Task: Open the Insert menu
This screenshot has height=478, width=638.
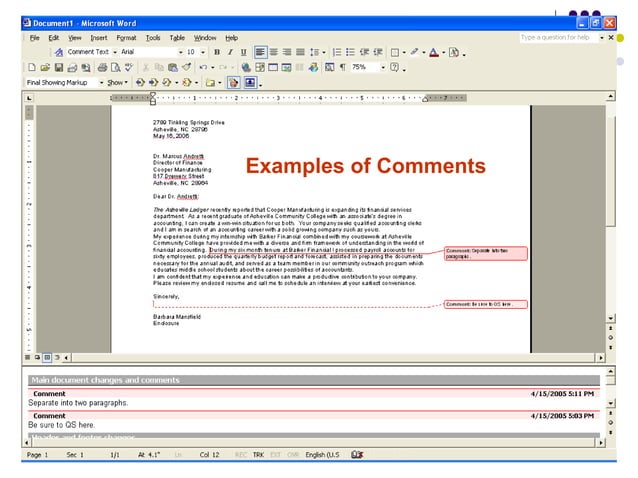Action: coord(99,37)
